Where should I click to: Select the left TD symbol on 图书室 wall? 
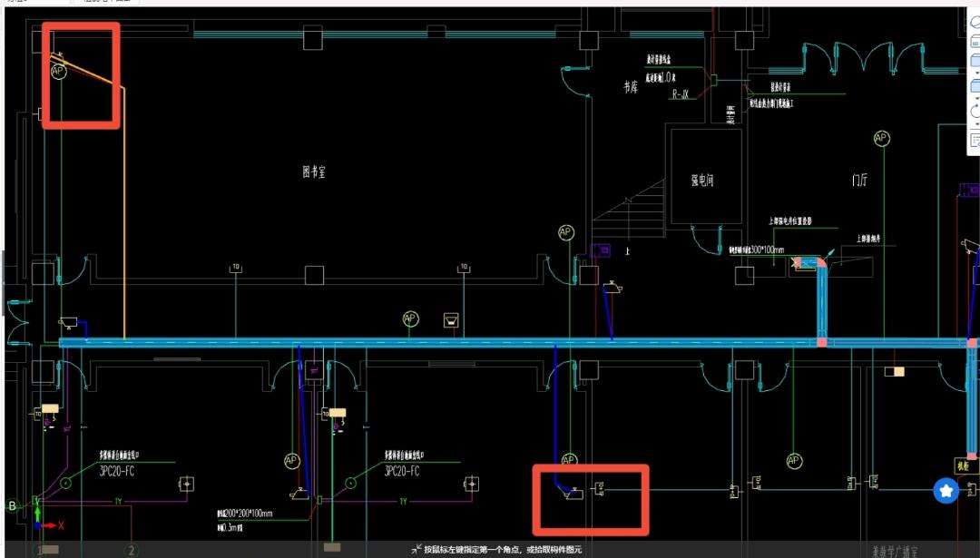236,268
